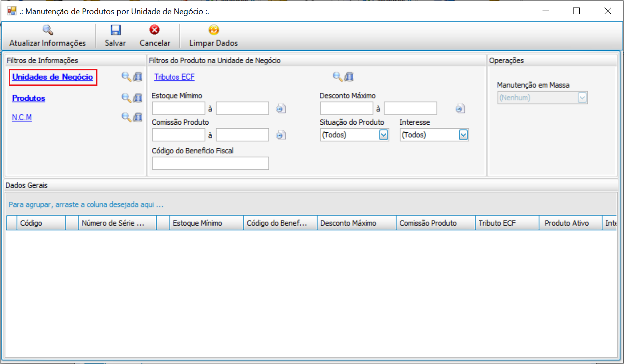Expand the Situação do Produto dropdown
Viewport: 624px width, 364px height.
click(x=384, y=135)
